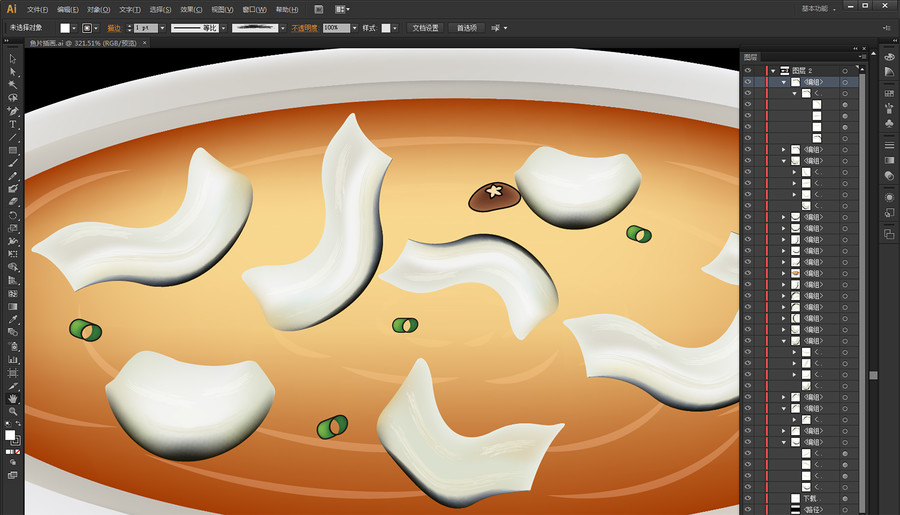
Task: Select the Gradient tool in toolbox
Action: (13, 307)
